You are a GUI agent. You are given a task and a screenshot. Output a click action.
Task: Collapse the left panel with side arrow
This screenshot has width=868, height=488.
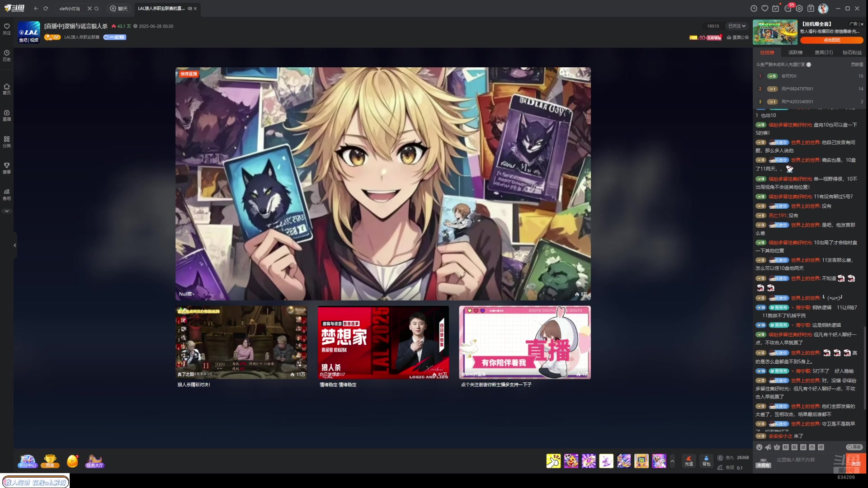point(15,245)
